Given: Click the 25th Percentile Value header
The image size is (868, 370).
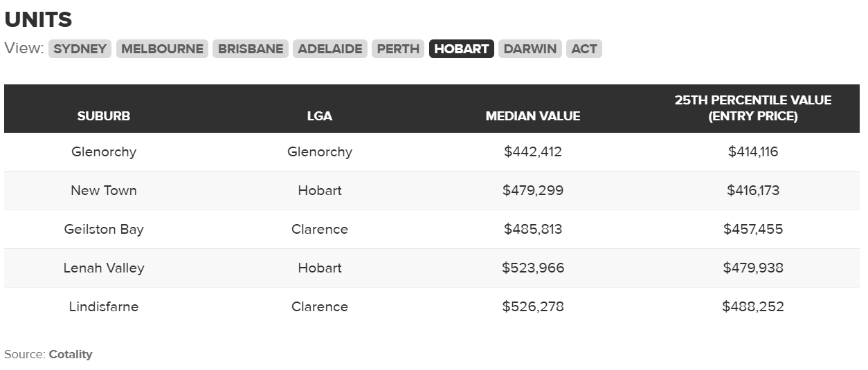Looking at the screenshot, I should (753, 108).
